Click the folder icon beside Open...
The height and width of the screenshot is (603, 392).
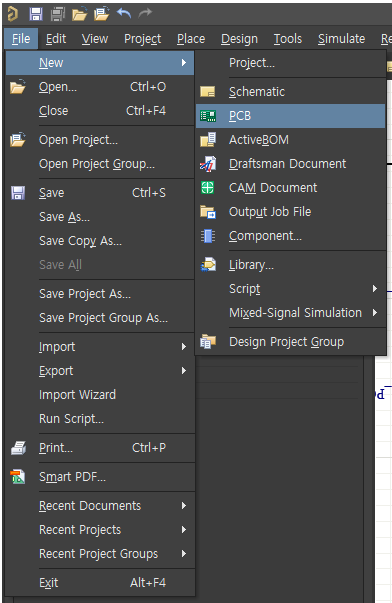pyautogui.click(x=18, y=87)
